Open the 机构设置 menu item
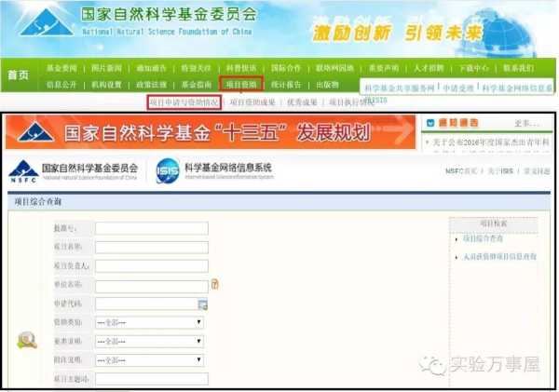Image resolution: width=559 pixels, height=392 pixels. tap(106, 85)
